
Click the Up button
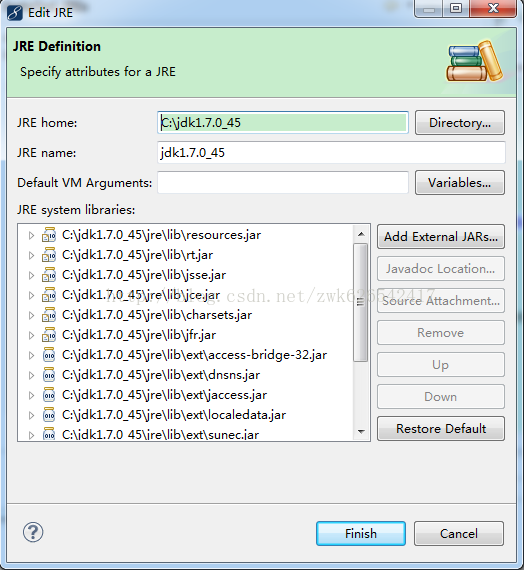click(441, 365)
